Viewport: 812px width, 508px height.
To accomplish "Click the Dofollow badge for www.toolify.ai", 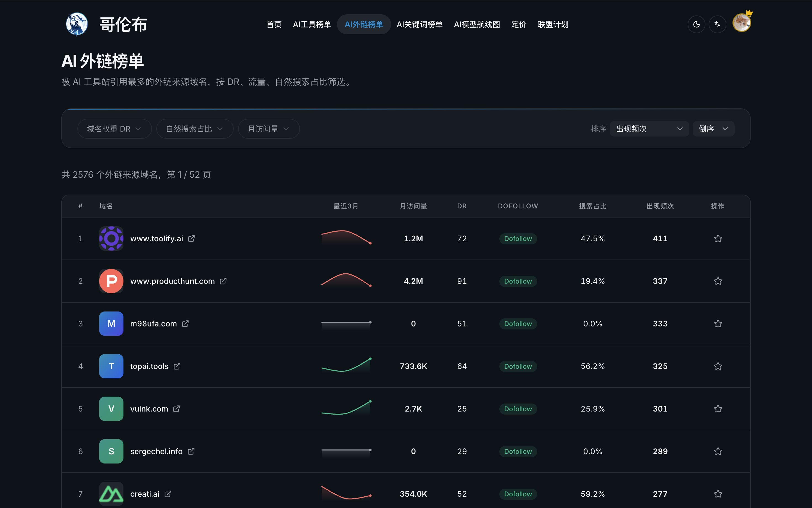I will 518,239.
